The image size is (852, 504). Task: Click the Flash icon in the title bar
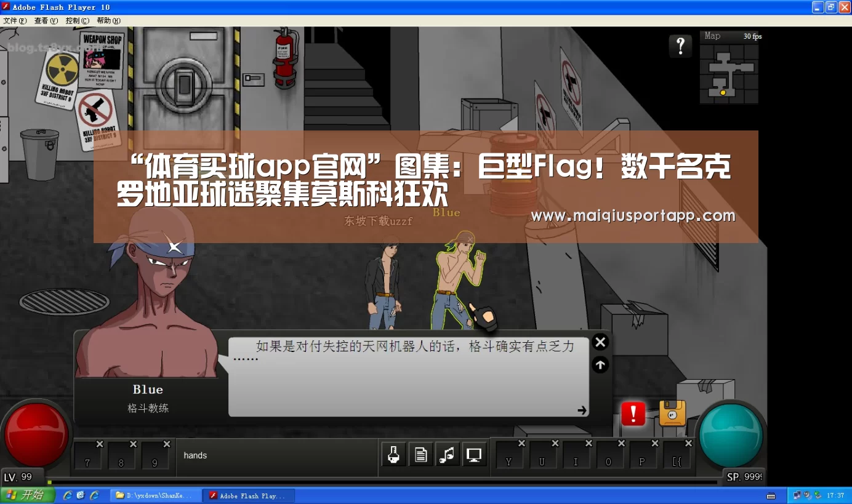[x=6, y=7]
